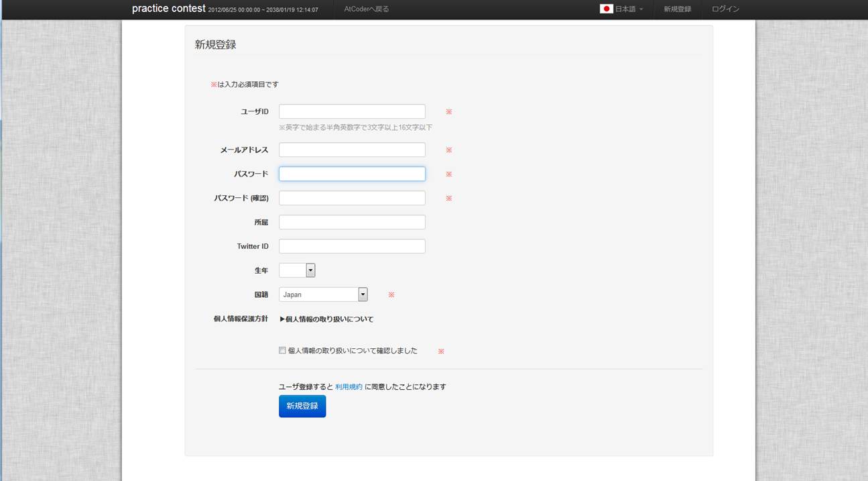Open ログイン in the top navigation
Viewport: 868px width, 481px height.
725,9
